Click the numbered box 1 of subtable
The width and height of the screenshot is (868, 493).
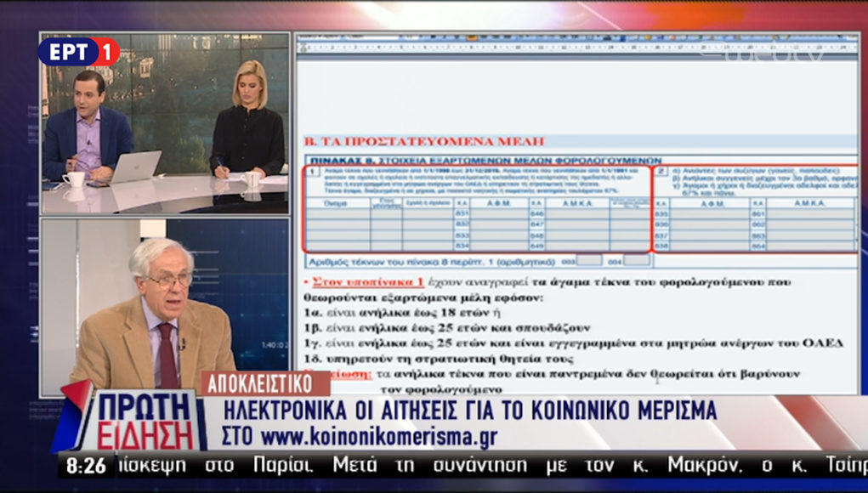pos(312,172)
